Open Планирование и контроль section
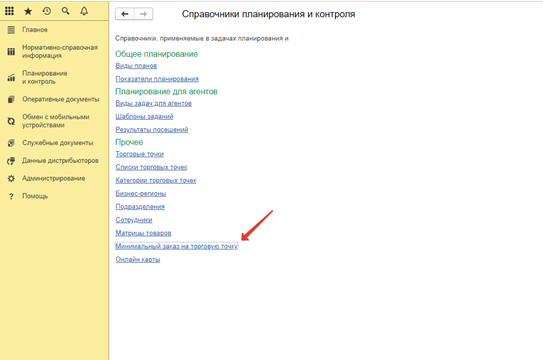This screenshot has width=543, height=360. [x=45, y=78]
